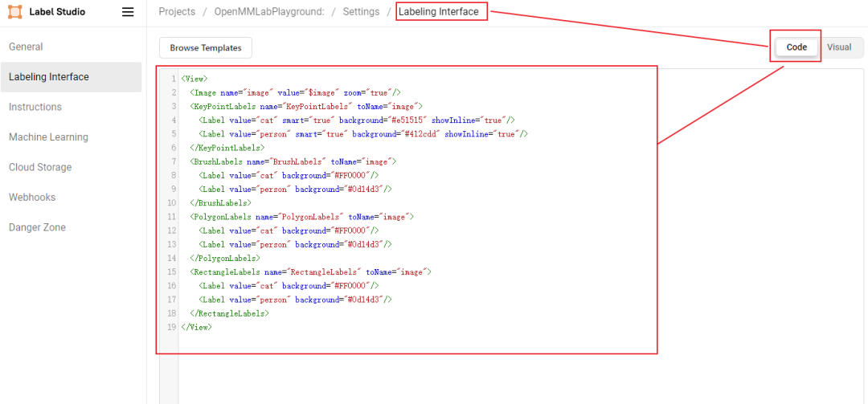The image size is (868, 404).
Task: Click Labeling Interface breadcrumb
Action: tap(439, 11)
